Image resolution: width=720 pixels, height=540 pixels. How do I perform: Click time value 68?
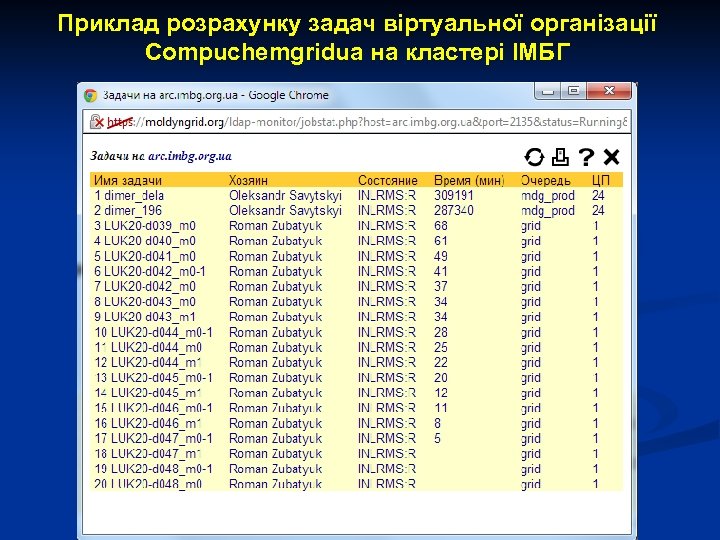click(441, 226)
